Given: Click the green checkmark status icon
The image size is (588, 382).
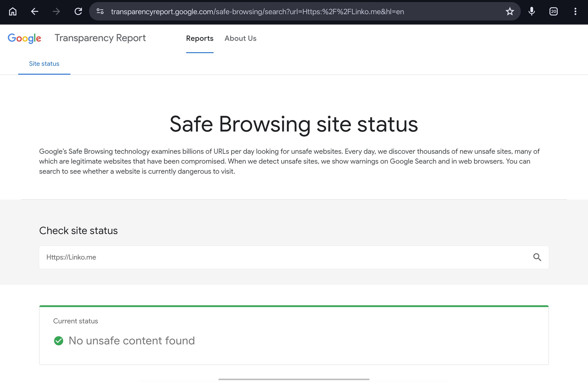Looking at the screenshot, I should click(59, 341).
